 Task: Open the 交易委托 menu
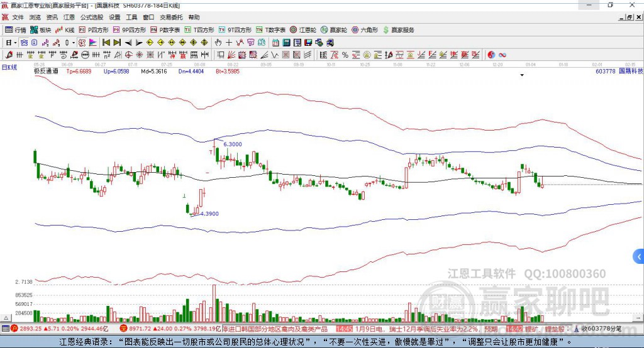click(171, 17)
